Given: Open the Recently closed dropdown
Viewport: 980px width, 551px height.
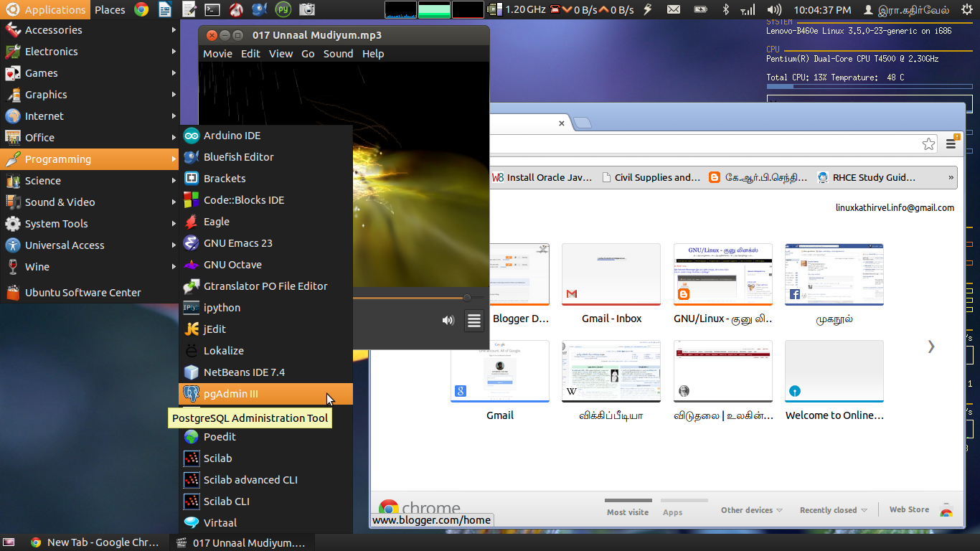Looking at the screenshot, I should (832, 509).
